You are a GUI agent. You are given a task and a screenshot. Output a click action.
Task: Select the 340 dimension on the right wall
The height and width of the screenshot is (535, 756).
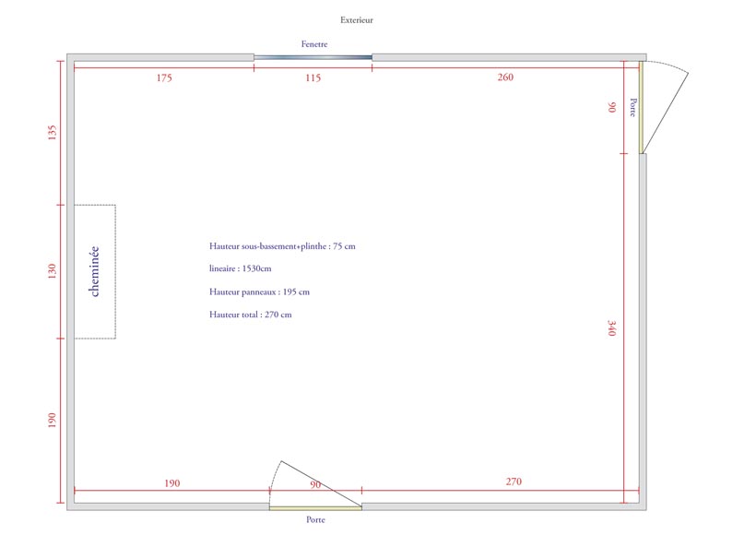coord(612,327)
